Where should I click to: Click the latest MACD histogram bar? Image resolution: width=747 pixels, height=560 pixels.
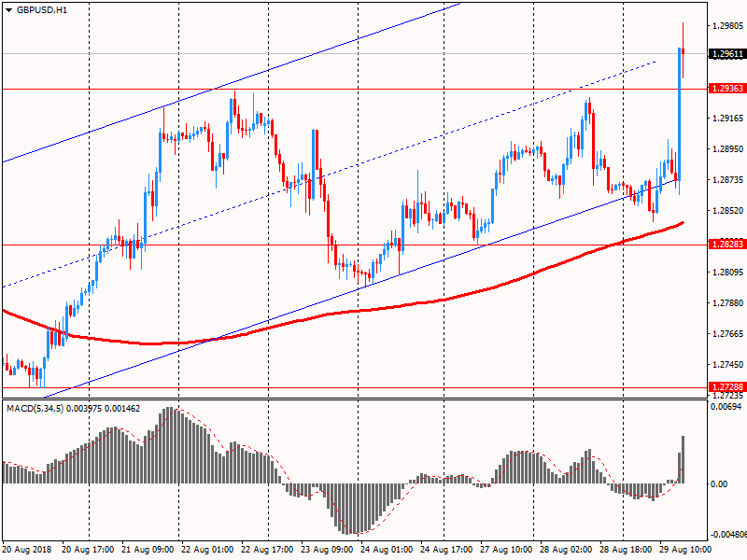[684, 459]
